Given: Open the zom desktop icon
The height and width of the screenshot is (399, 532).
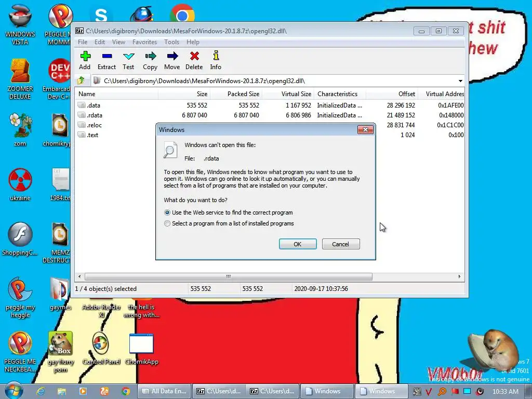Looking at the screenshot, I should [x=20, y=130].
